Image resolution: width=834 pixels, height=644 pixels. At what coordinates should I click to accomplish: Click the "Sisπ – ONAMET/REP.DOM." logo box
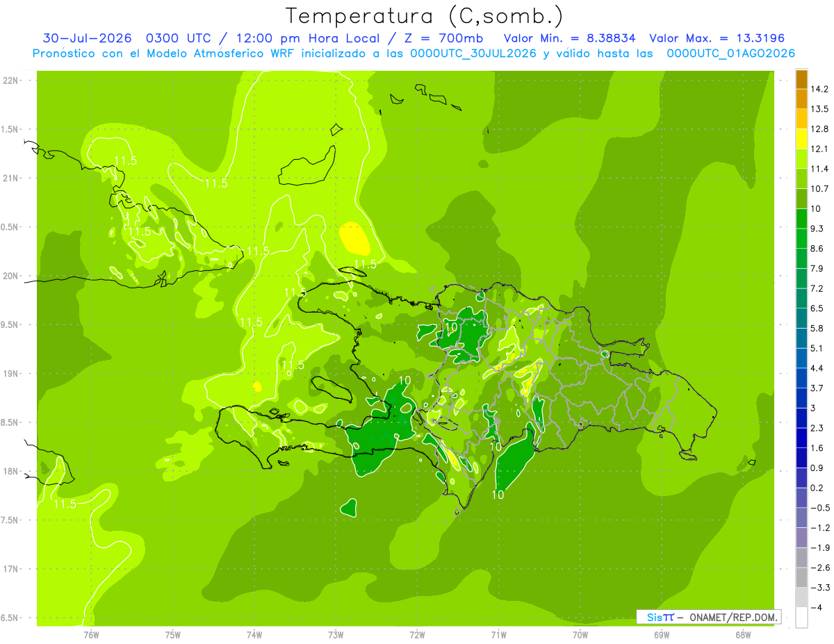click(708, 617)
